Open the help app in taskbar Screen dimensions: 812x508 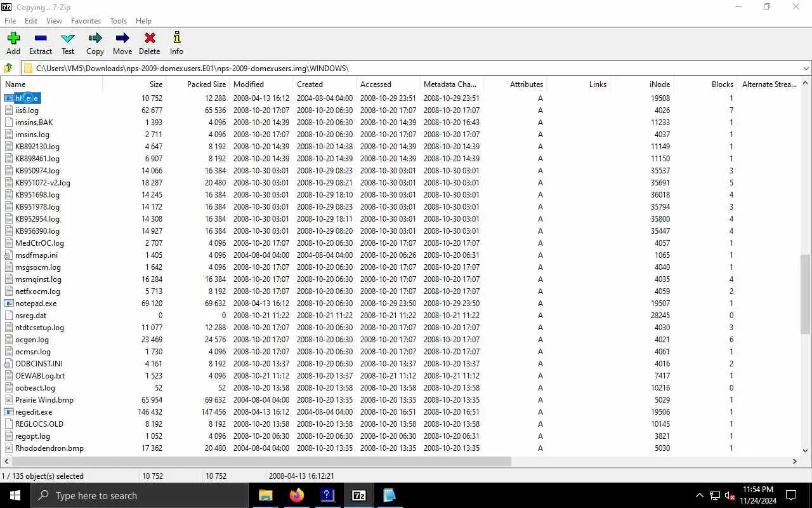(x=327, y=495)
